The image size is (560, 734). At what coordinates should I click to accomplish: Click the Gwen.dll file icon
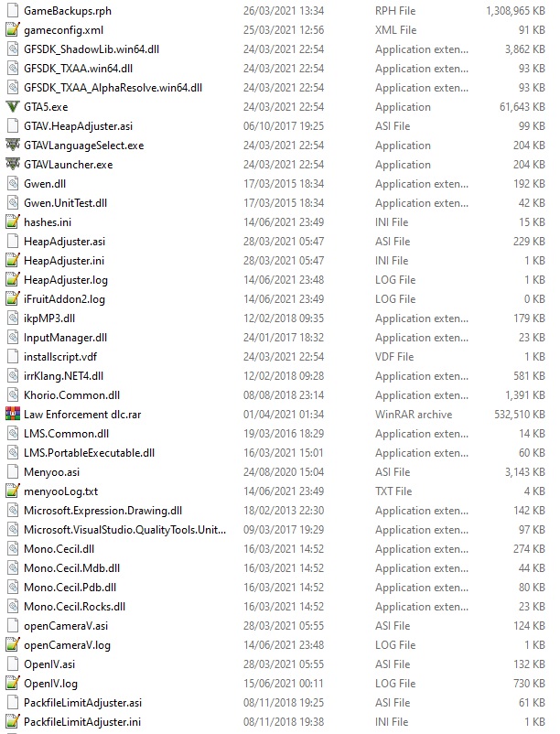[13, 183]
